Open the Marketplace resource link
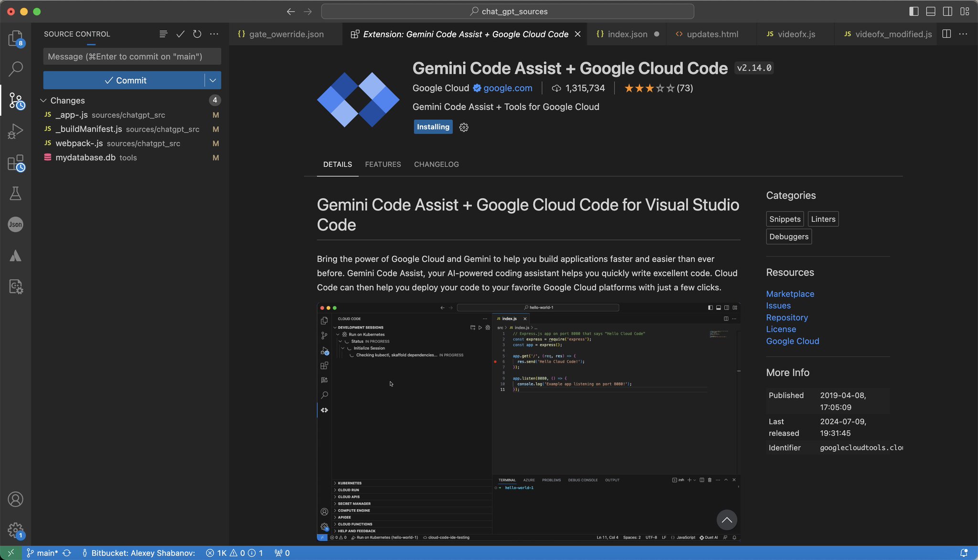Screen dimensions: 978x560 (790, 294)
